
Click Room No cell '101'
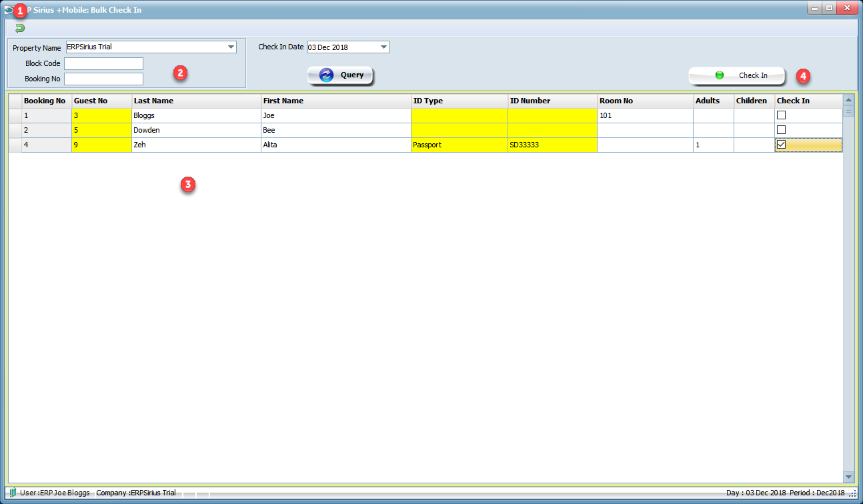click(x=645, y=115)
